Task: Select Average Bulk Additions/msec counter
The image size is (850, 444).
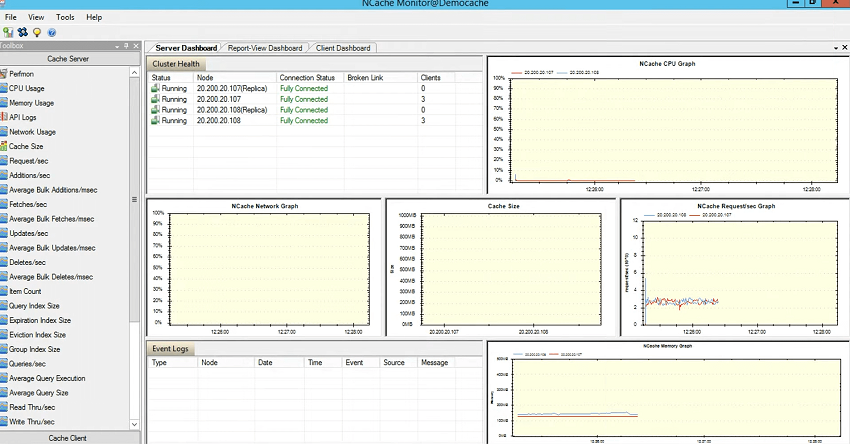Action: (x=53, y=190)
